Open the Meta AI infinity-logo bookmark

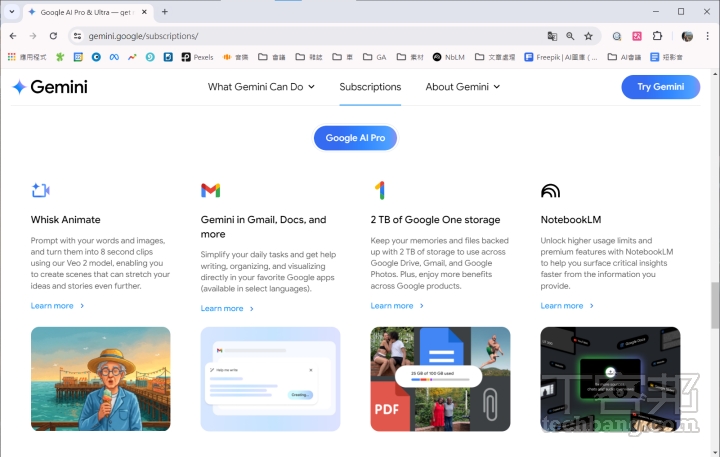point(114,57)
